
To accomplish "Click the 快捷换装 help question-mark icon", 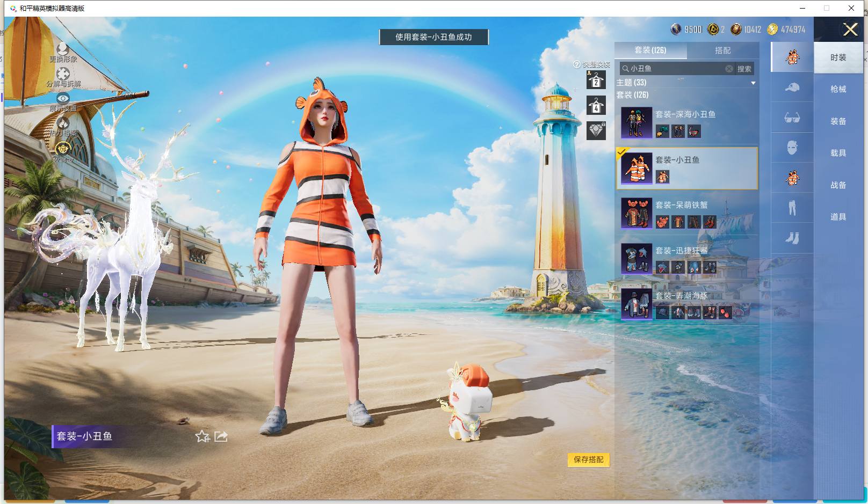I will [x=577, y=64].
